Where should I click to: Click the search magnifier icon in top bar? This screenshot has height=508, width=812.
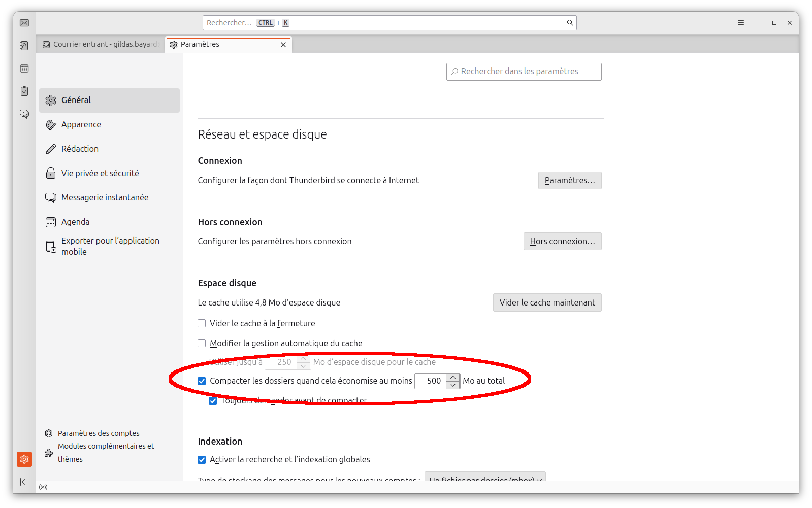click(570, 23)
